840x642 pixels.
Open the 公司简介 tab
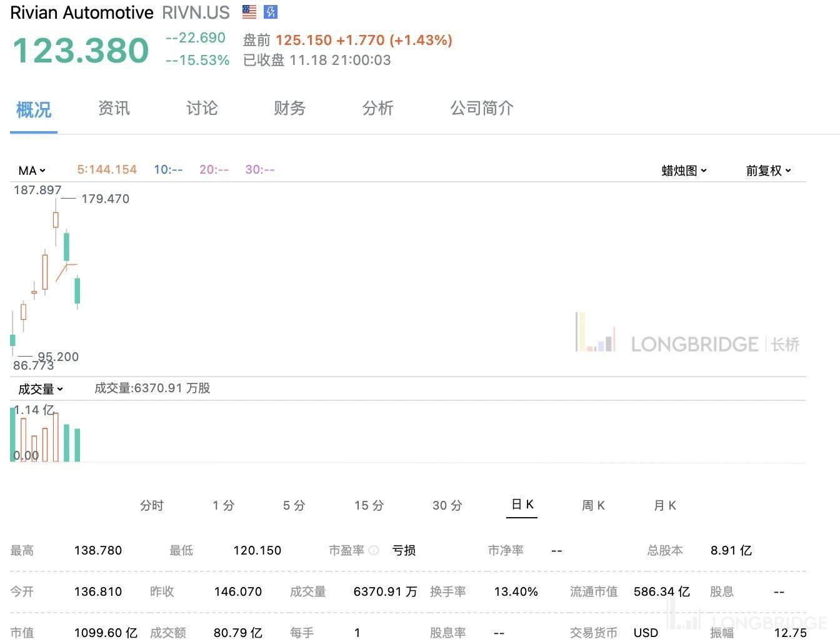(482, 109)
